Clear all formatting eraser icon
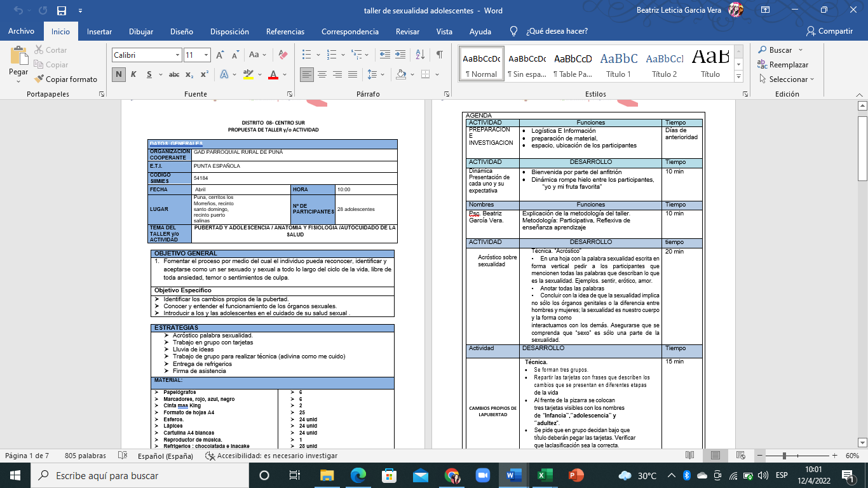The height and width of the screenshot is (488, 868). 284,55
